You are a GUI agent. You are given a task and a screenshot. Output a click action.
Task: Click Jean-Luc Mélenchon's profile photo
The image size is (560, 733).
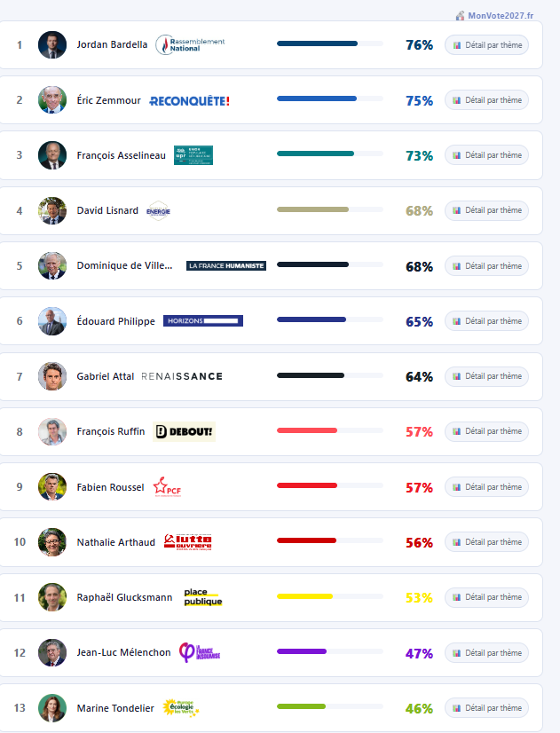pyautogui.click(x=52, y=652)
